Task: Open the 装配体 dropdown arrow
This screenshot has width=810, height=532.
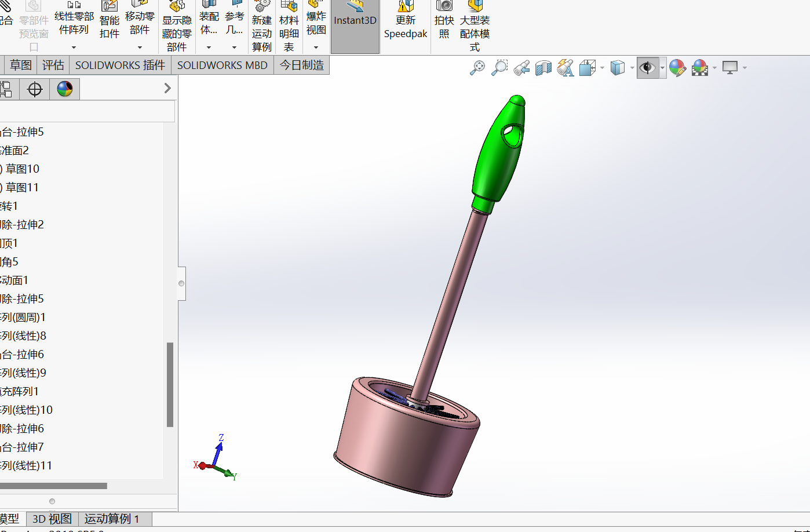Action: coord(209,48)
